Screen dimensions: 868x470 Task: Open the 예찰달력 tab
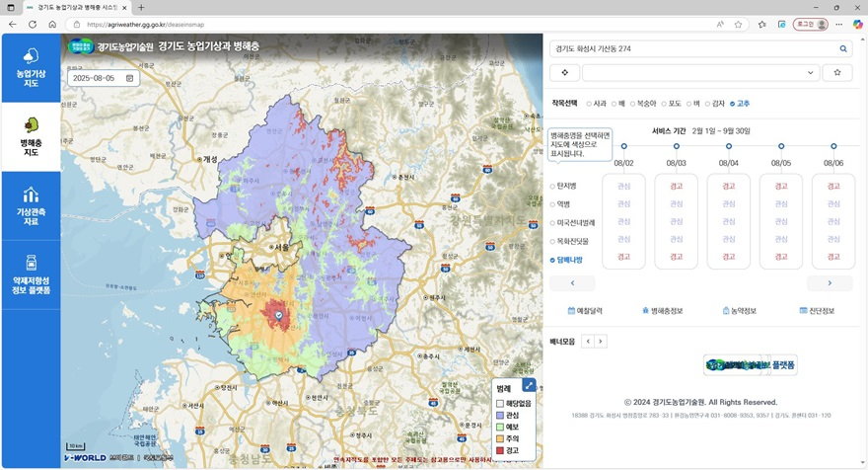click(585, 311)
